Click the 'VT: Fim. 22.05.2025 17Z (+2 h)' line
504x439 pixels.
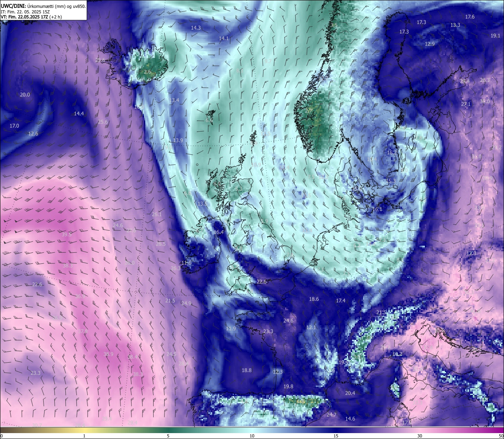(31, 17)
